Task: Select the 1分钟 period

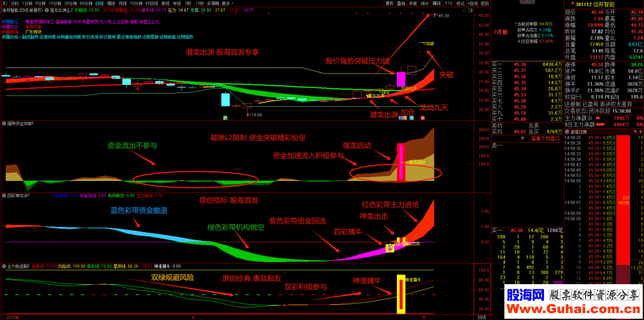Action: [x=27, y=3]
